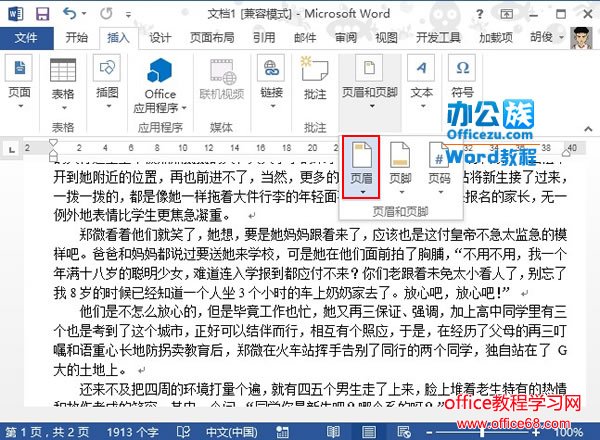Switch to the 开始 tab

[x=77, y=37]
